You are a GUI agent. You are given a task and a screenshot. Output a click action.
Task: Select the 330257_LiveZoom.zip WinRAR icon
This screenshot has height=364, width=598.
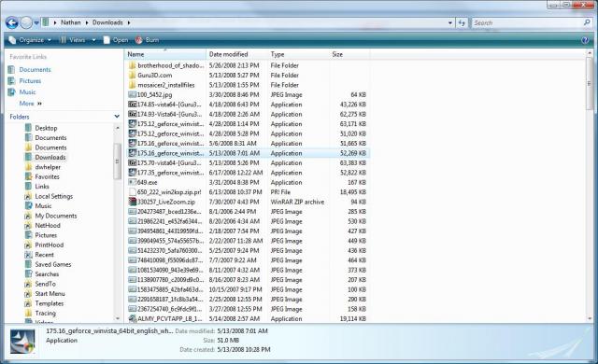(x=133, y=202)
